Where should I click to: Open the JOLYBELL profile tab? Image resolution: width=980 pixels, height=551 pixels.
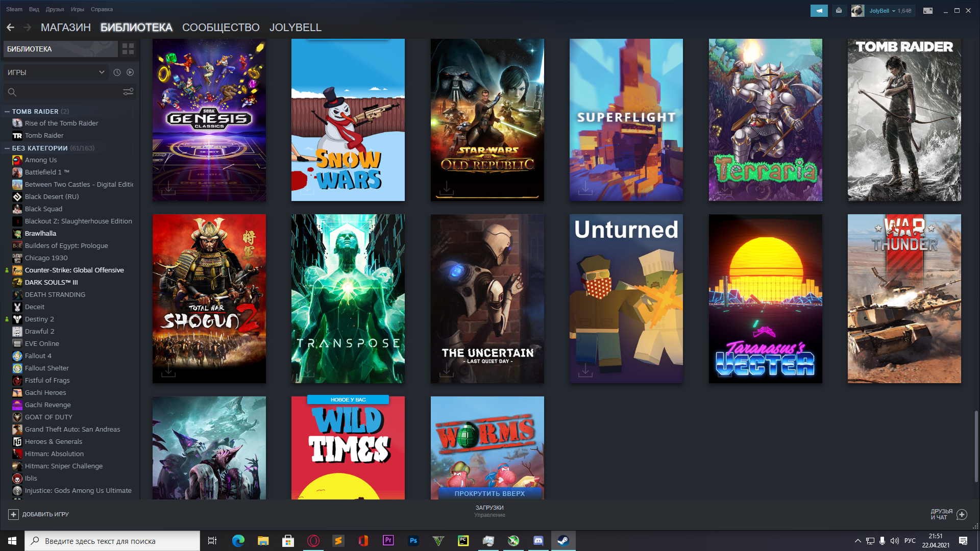tap(296, 28)
